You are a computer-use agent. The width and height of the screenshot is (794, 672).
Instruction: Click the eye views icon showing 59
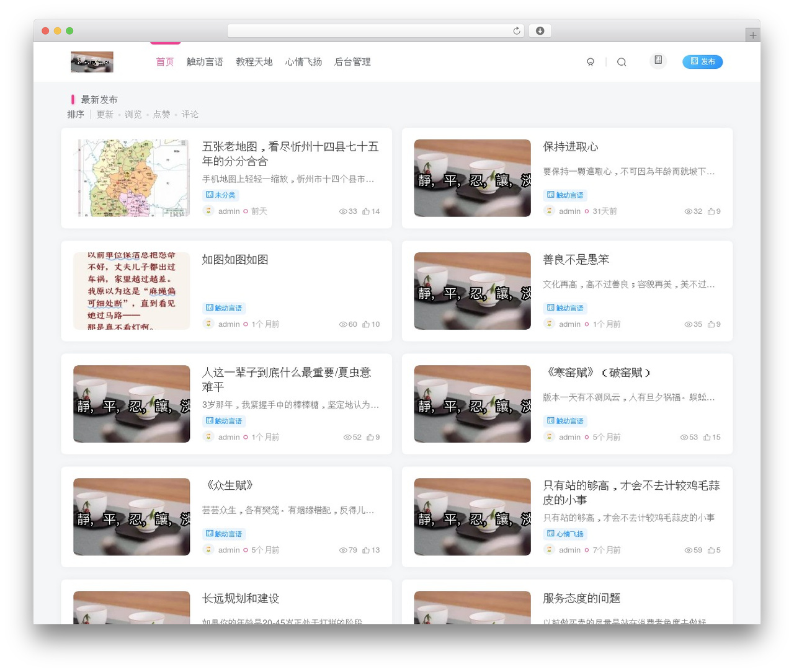[x=689, y=550]
